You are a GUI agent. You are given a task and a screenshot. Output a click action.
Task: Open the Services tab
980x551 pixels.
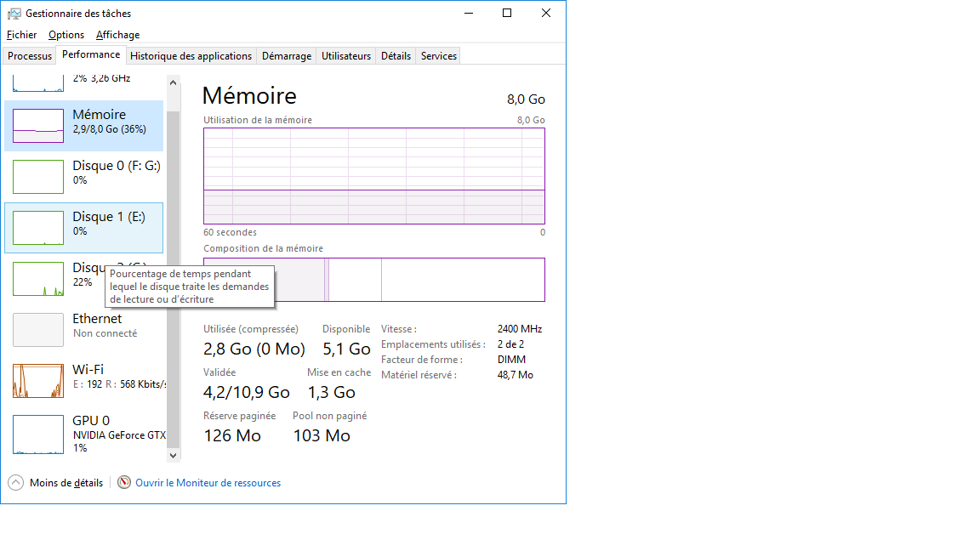439,56
